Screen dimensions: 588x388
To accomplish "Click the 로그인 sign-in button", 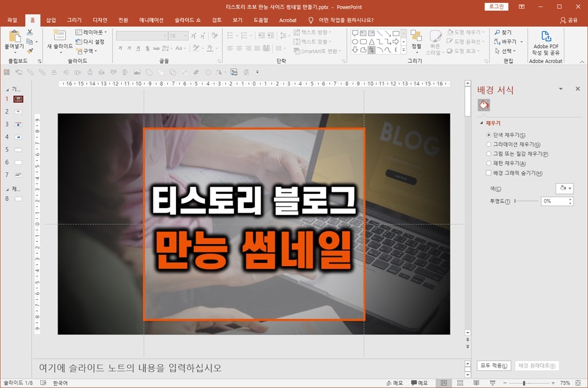I will (x=496, y=7).
